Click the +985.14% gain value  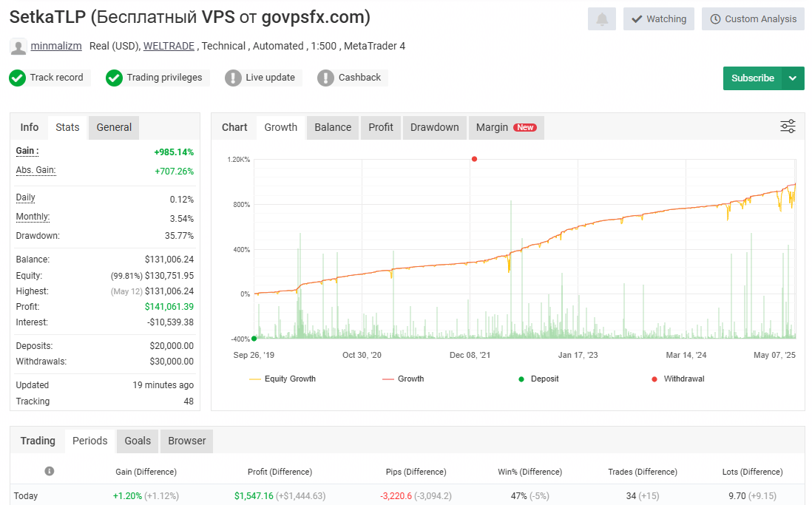click(174, 152)
